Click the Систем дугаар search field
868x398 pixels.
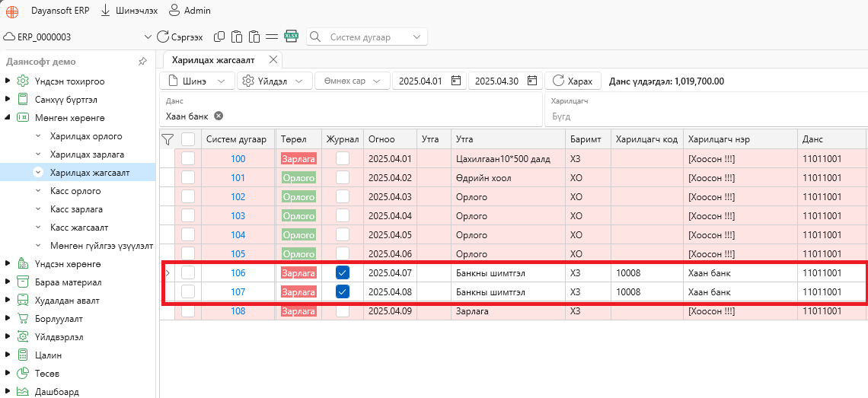[x=368, y=37]
